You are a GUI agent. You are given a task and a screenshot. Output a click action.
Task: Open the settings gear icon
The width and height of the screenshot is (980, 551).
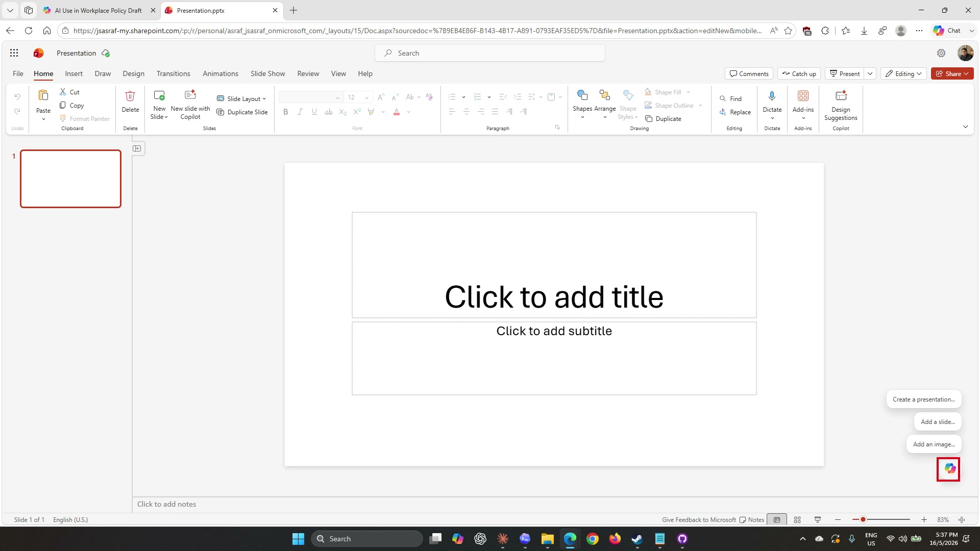[941, 53]
